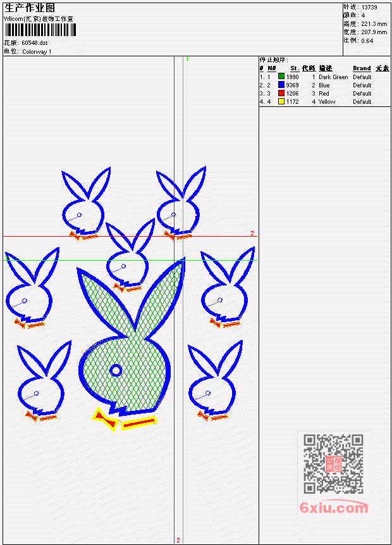Select the Red description cell
Image resolution: width=392 pixels, height=545 pixels.
pyautogui.click(x=324, y=94)
